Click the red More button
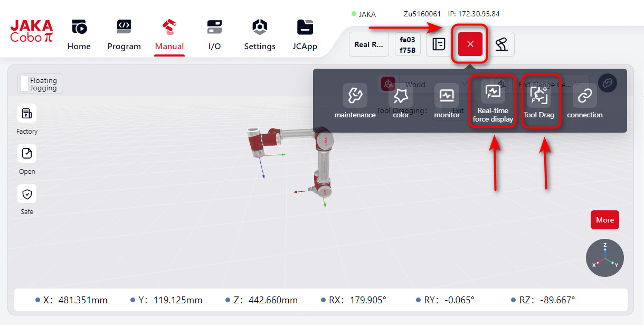Image resolution: width=644 pixels, height=325 pixels. click(604, 220)
